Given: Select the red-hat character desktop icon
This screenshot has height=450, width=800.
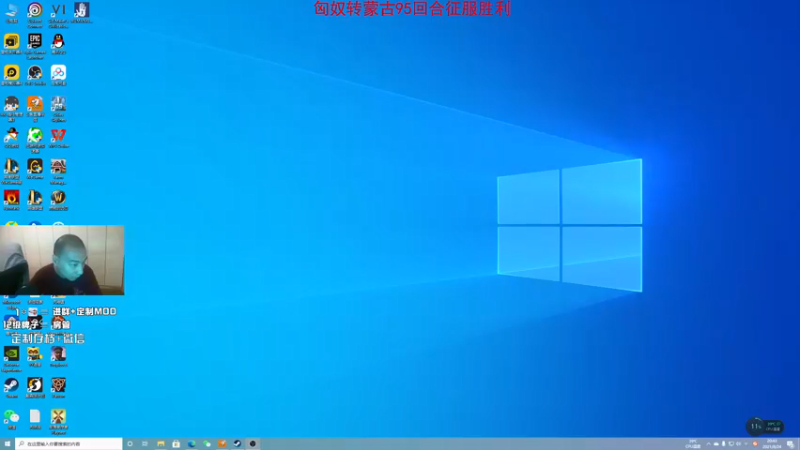Looking at the screenshot, I should 11,138.
